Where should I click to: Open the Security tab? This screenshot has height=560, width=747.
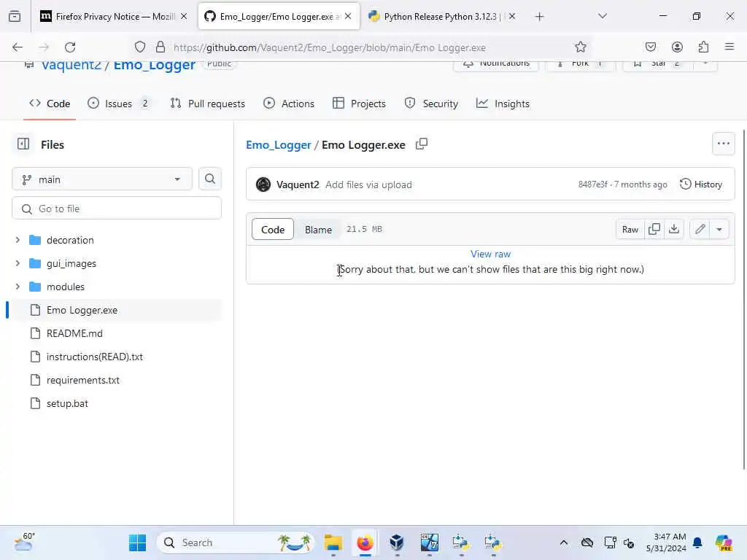tap(431, 104)
